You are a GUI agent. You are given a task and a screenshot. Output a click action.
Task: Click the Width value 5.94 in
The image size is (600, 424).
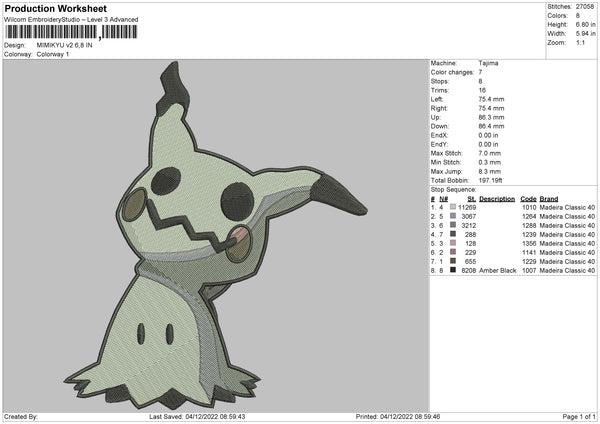click(585, 34)
